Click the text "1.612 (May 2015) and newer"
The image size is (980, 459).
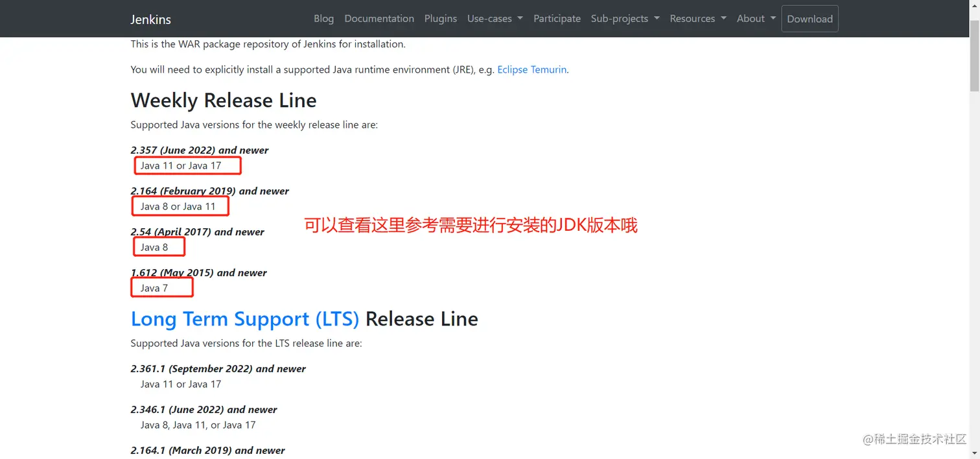click(x=199, y=272)
